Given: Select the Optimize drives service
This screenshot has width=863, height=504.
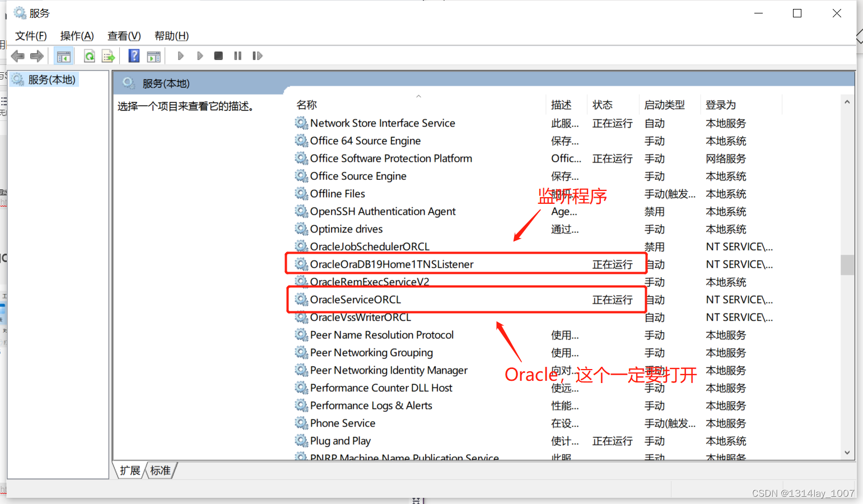Looking at the screenshot, I should pos(346,229).
